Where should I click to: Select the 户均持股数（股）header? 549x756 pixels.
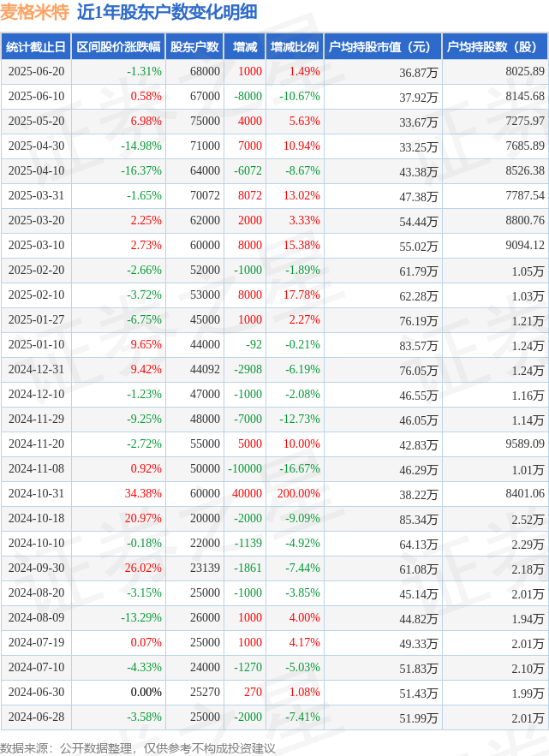495,47
